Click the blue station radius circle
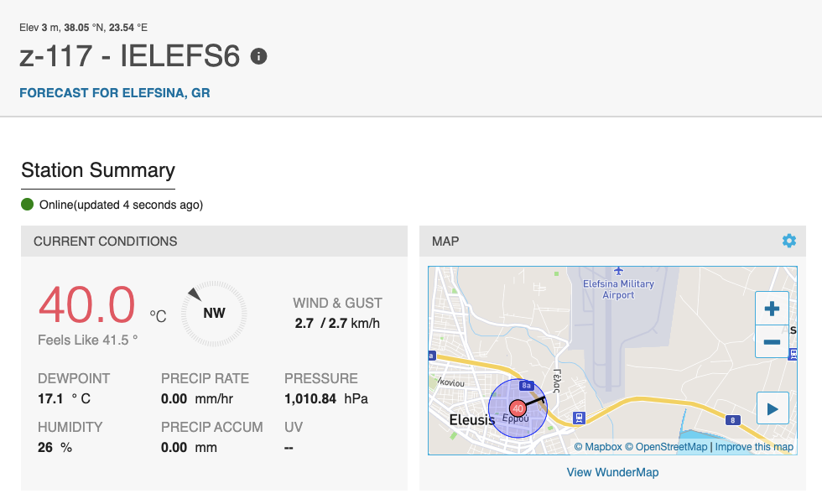Image resolution: width=822 pixels, height=504 pixels. coord(518,408)
